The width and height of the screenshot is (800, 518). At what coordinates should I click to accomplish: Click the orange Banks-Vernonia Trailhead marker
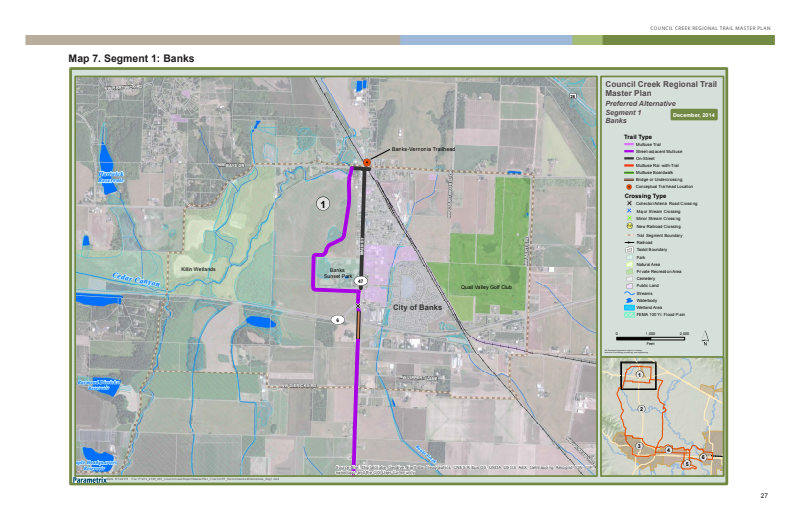point(367,161)
